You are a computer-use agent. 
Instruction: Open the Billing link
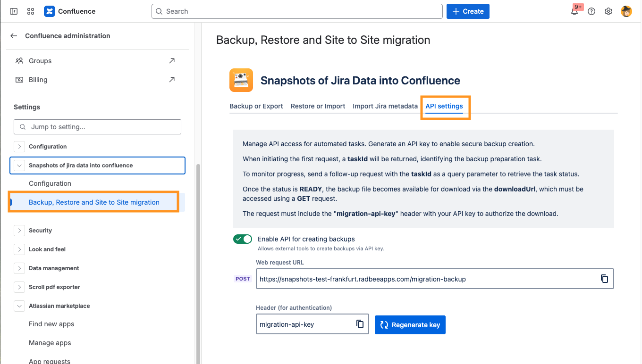[x=38, y=80]
